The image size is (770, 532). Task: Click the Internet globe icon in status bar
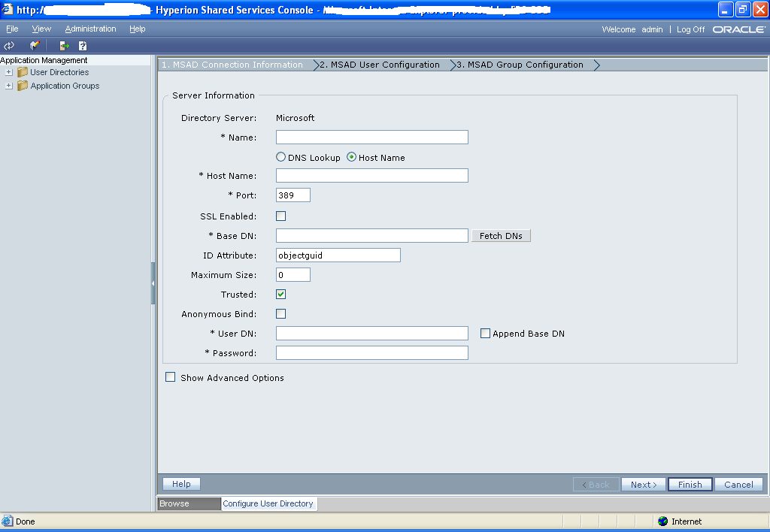click(x=664, y=521)
